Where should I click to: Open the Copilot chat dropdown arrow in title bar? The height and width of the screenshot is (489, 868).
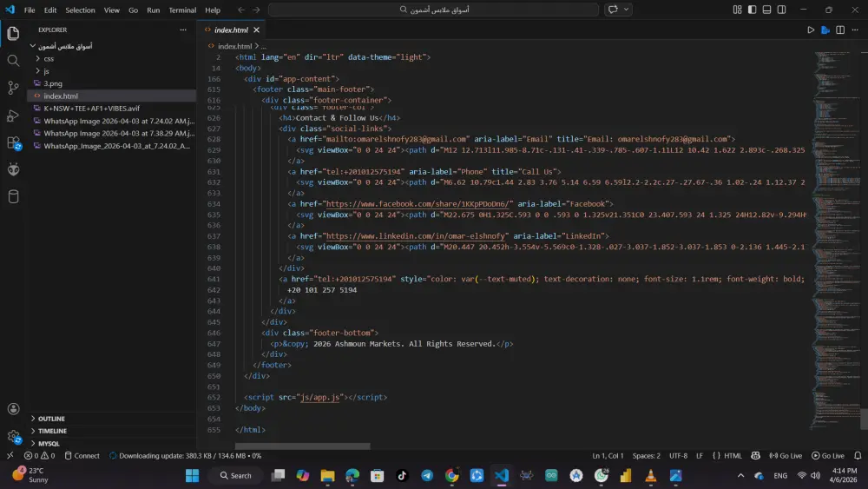tap(626, 10)
